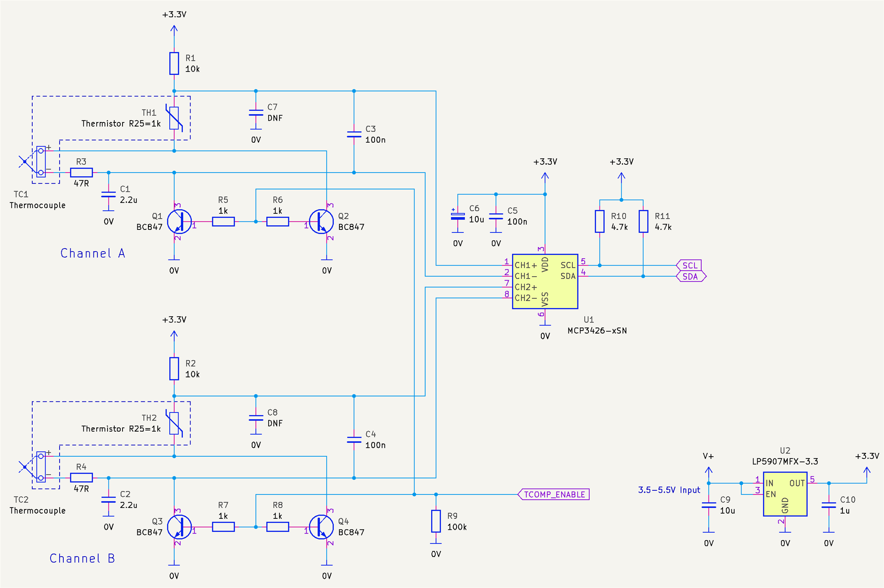
Task: Select capacitor C3 100n symbol
Action: pyautogui.click(x=354, y=134)
